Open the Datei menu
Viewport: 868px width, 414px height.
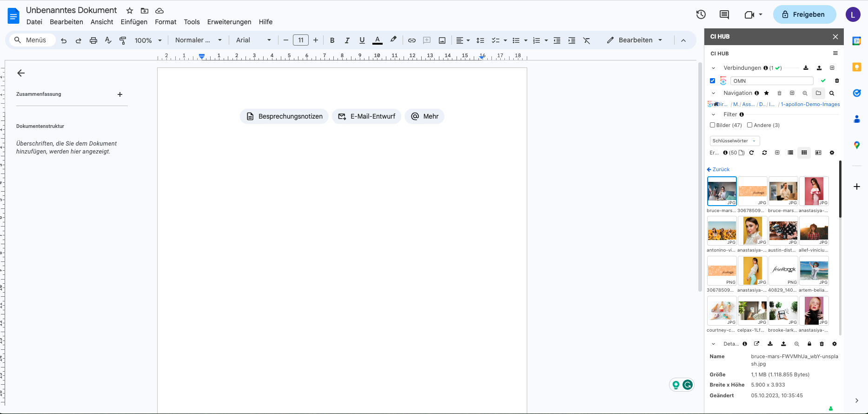point(34,22)
